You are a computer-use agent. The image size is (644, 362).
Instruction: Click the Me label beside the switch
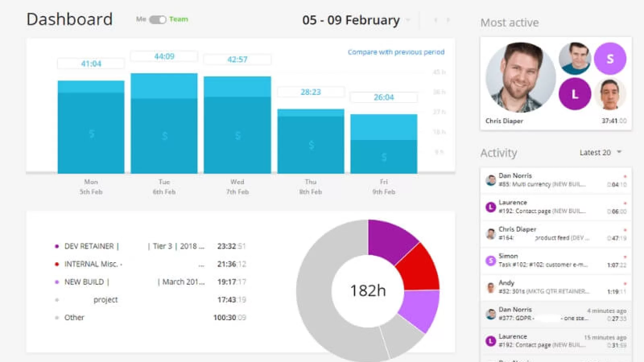[x=141, y=19]
